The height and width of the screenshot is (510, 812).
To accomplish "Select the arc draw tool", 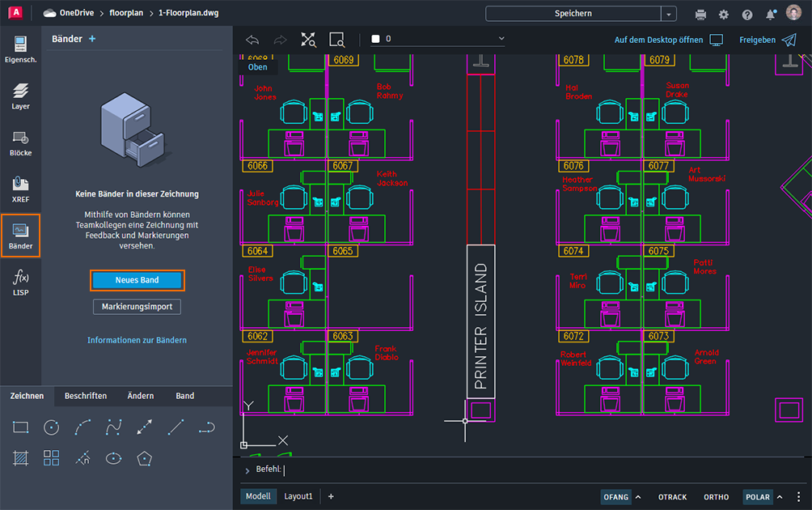I will [82, 427].
